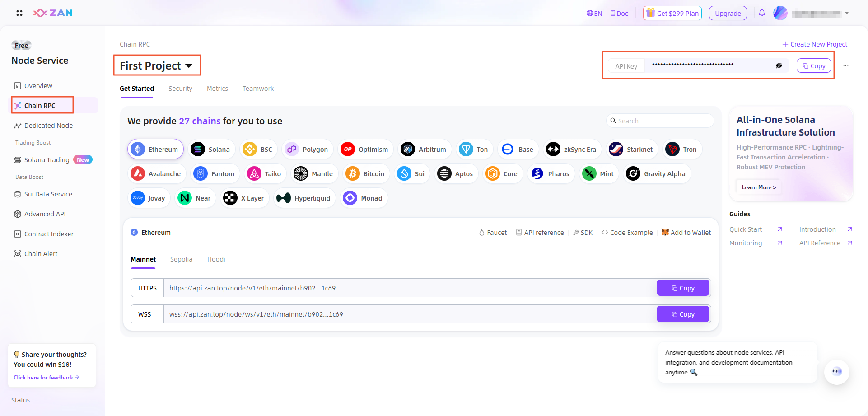
Task: Select the Tron chain chip
Action: coord(682,150)
